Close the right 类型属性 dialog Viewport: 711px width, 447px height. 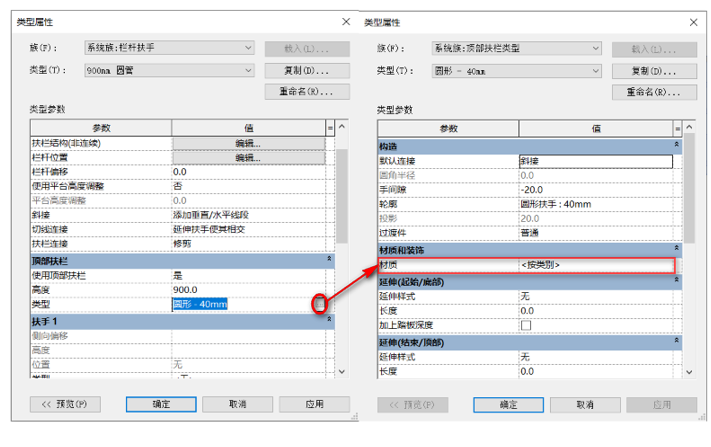[693, 22]
